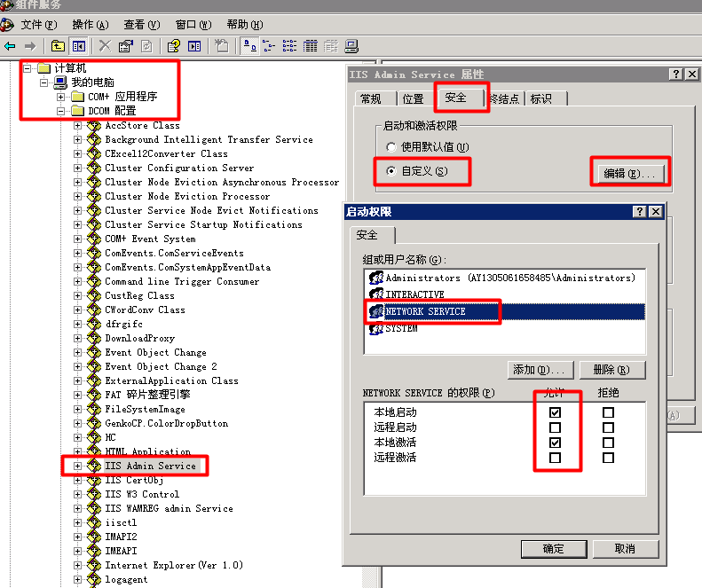Expand the IIS Admin Service node
Viewport: 702px width, 588px height.
point(78,466)
